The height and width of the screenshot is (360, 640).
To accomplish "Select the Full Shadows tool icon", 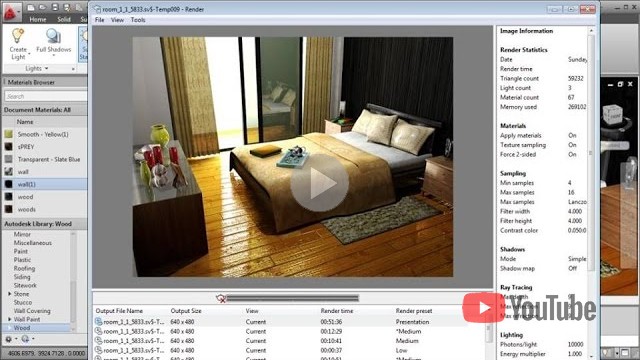I will tap(53, 36).
